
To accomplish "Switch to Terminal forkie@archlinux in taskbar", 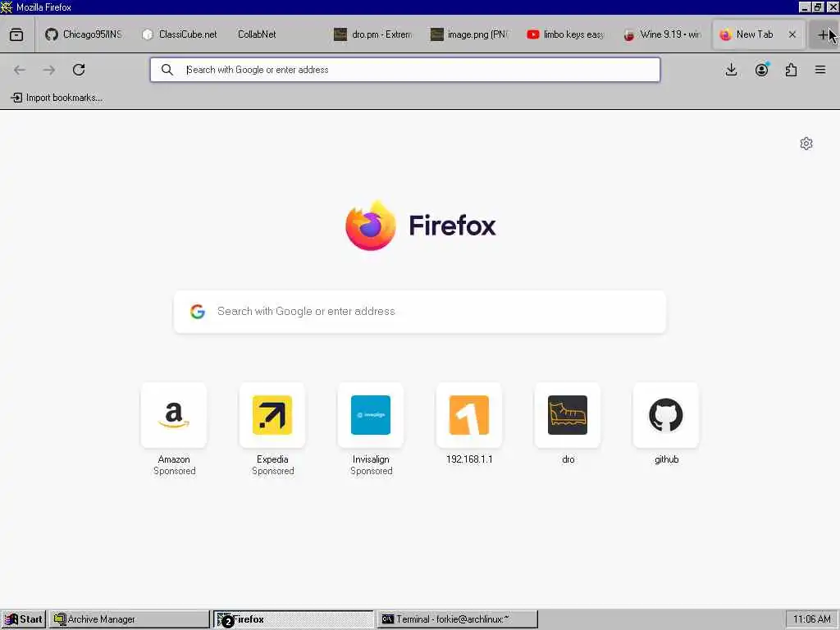I will (457, 619).
